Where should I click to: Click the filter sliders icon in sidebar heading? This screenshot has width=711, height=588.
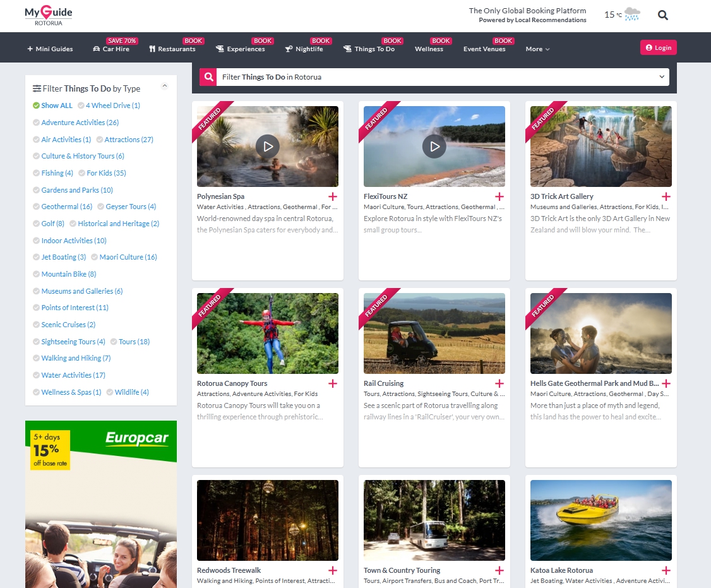pyautogui.click(x=37, y=88)
